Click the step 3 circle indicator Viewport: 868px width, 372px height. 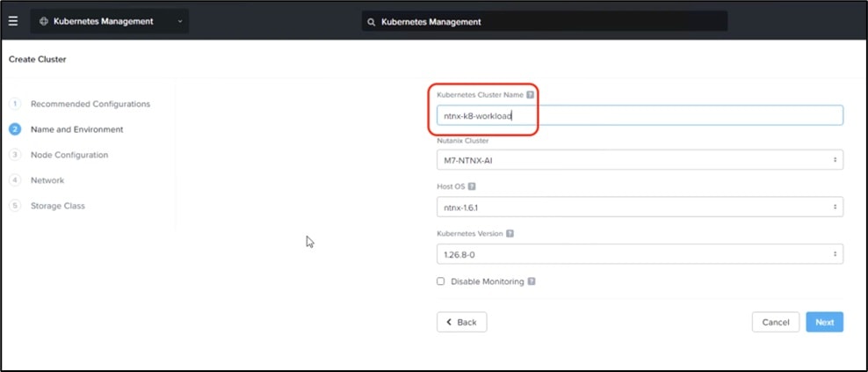pos(15,156)
